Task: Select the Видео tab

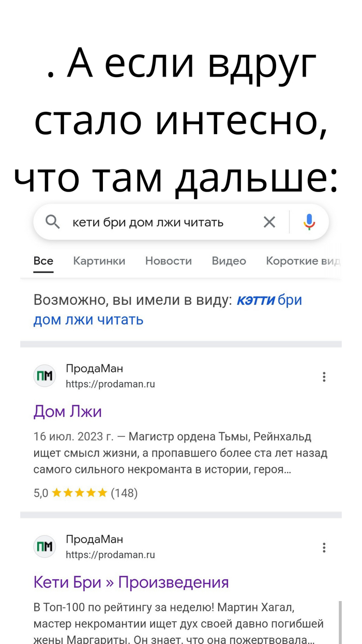Action: 229,261
